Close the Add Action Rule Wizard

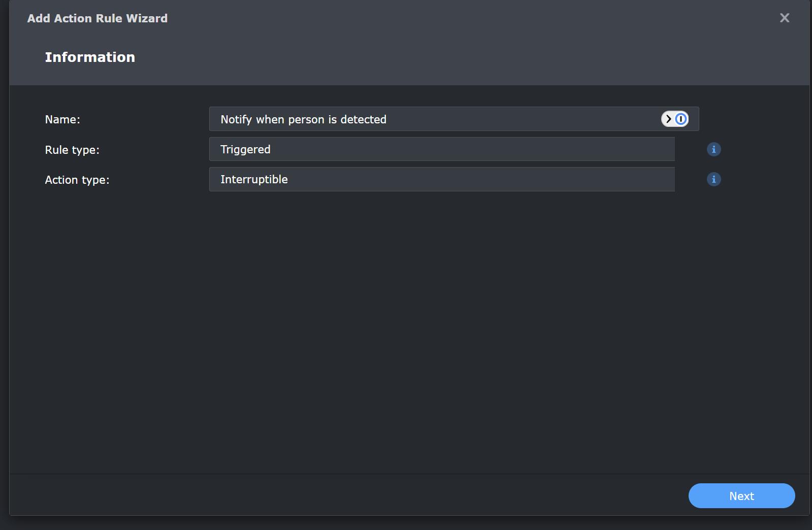[785, 18]
